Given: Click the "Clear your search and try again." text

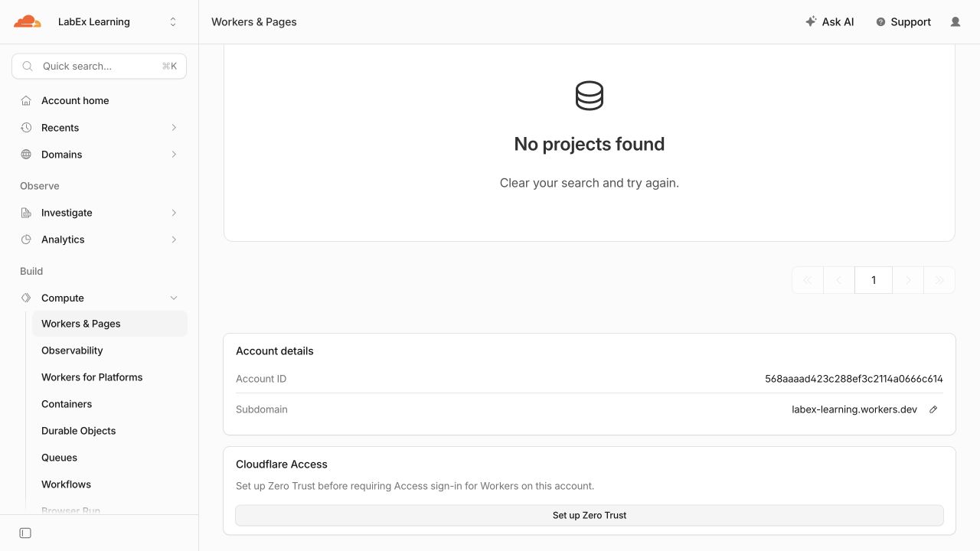Looking at the screenshot, I should coord(590,183).
